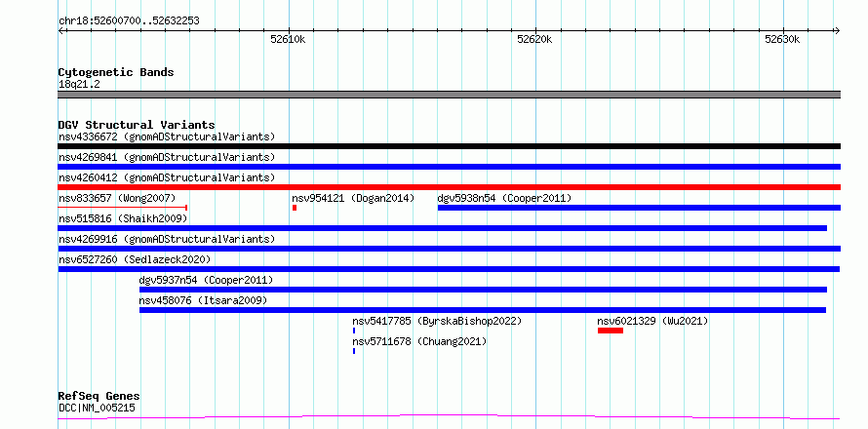Click the nsv5417785 (ByrskaBishop2022) label
This screenshot has width=868, height=429.
click(x=437, y=321)
